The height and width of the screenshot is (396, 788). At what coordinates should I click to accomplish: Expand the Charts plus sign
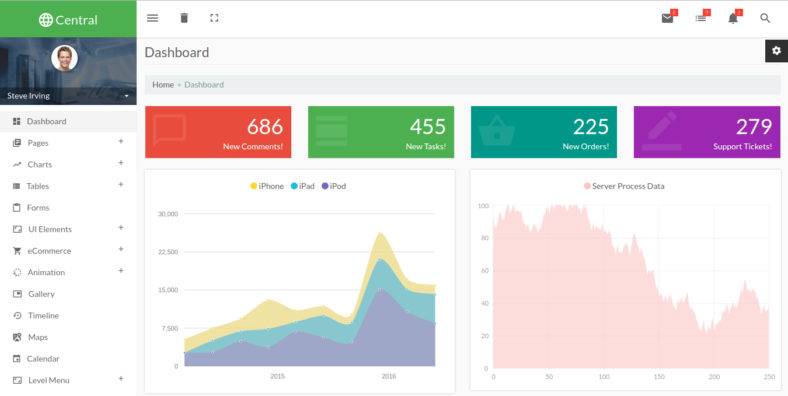pos(121,163)
